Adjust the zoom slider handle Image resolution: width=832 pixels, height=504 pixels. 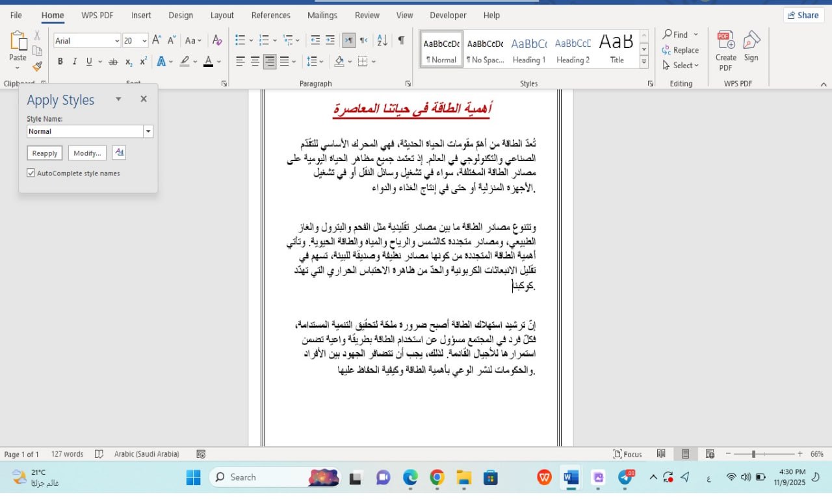point(753,454)
